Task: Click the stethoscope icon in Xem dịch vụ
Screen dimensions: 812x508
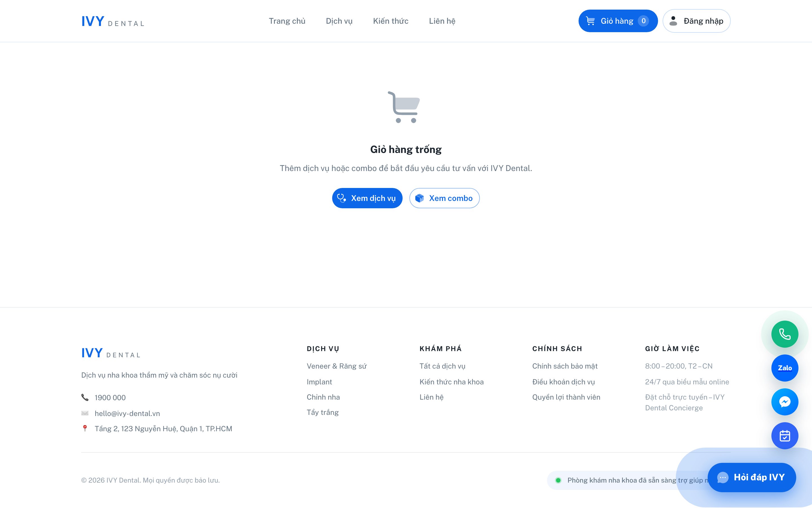Action: coord(341,198)
